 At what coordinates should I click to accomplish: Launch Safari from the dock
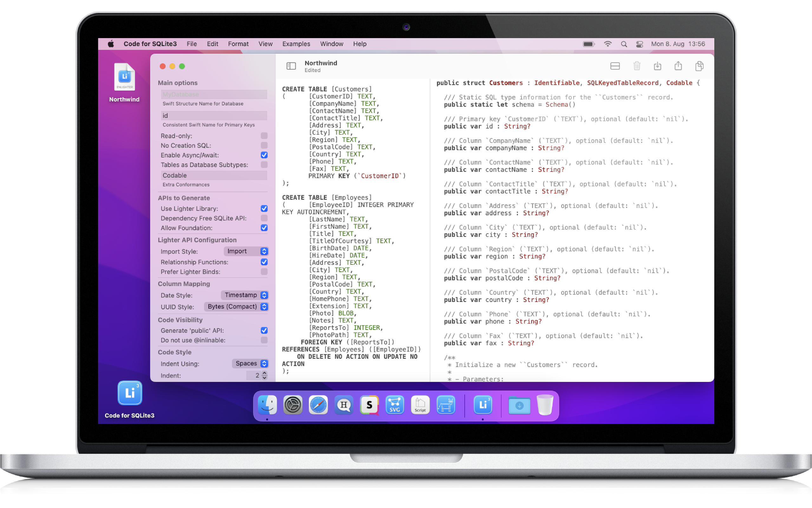[x=318, y=405]
